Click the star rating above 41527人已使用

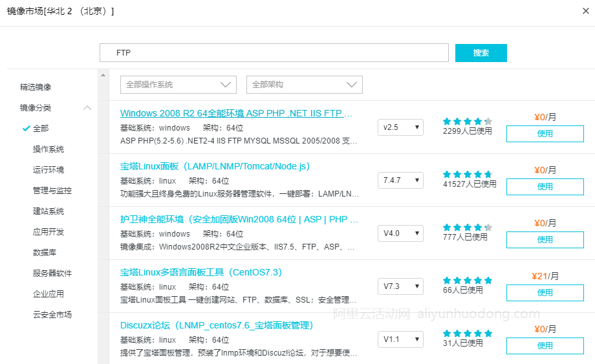(468, 175)
